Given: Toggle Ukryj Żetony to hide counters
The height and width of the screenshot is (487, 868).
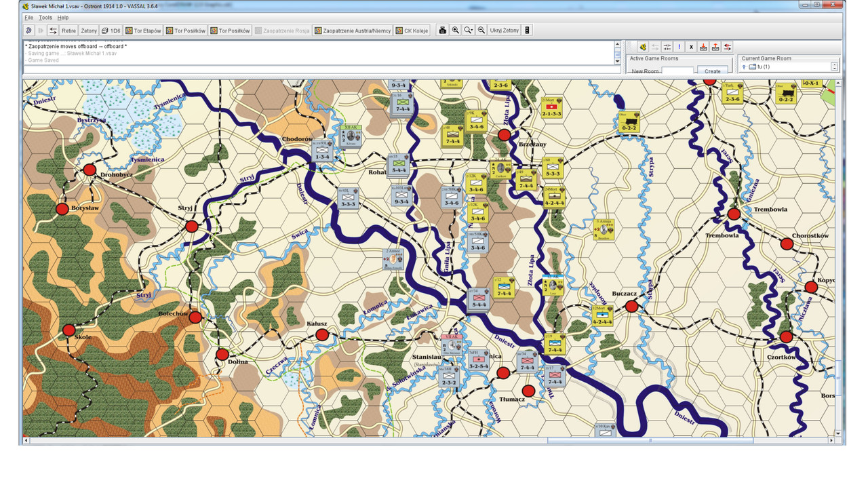Looking at the screenshot, I should coord(504,31).
